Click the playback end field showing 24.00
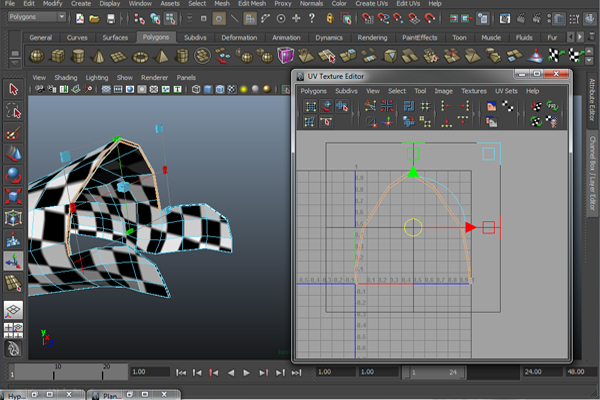This screenshot has width=600, height=400. click(x=541, y=372)
